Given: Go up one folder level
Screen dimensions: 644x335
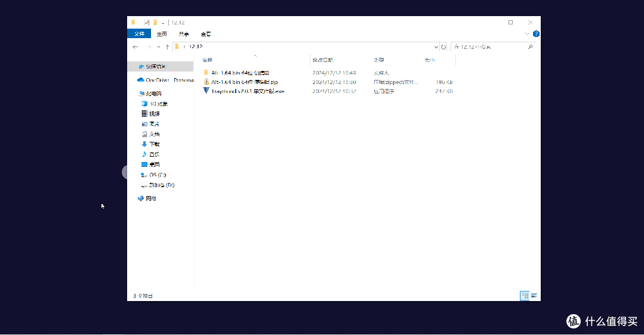Looking at the screenshot, I should pyautogui.click(x=167, y=46).
